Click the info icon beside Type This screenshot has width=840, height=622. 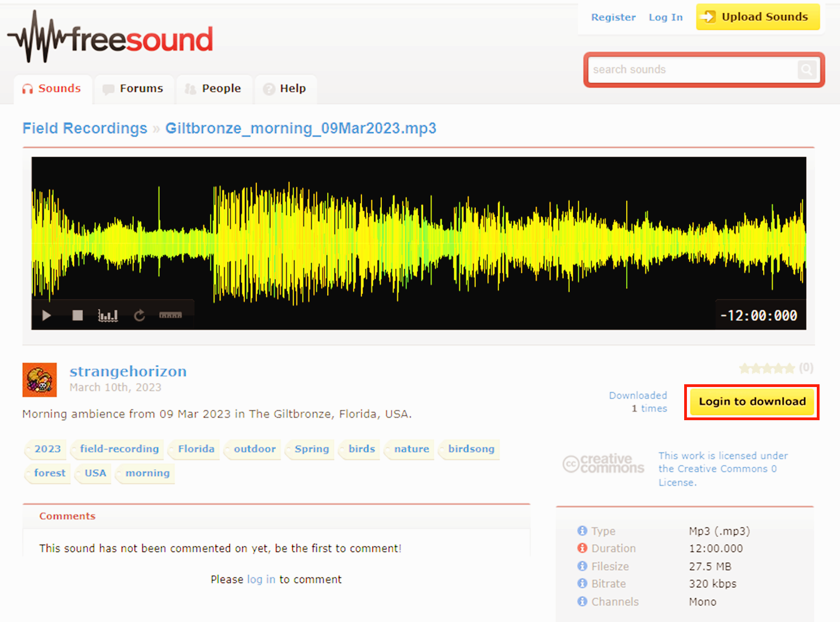click(582, 531)
